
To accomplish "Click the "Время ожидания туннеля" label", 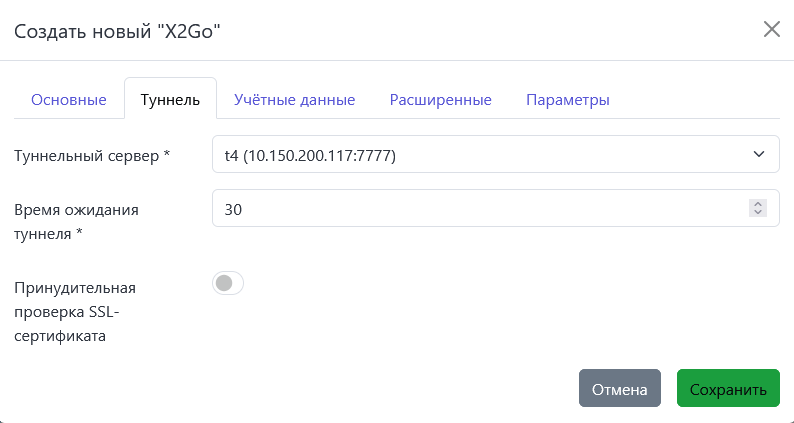I will coord(76,210).
